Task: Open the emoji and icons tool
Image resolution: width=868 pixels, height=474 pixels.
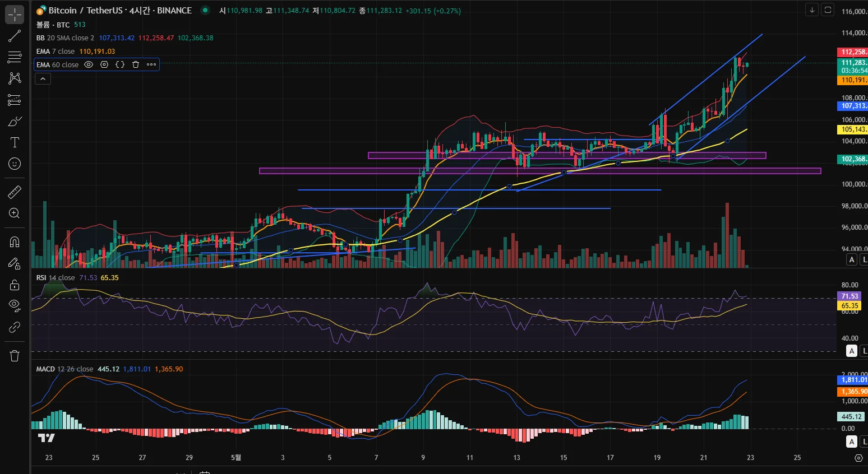Action: [15, 164]
